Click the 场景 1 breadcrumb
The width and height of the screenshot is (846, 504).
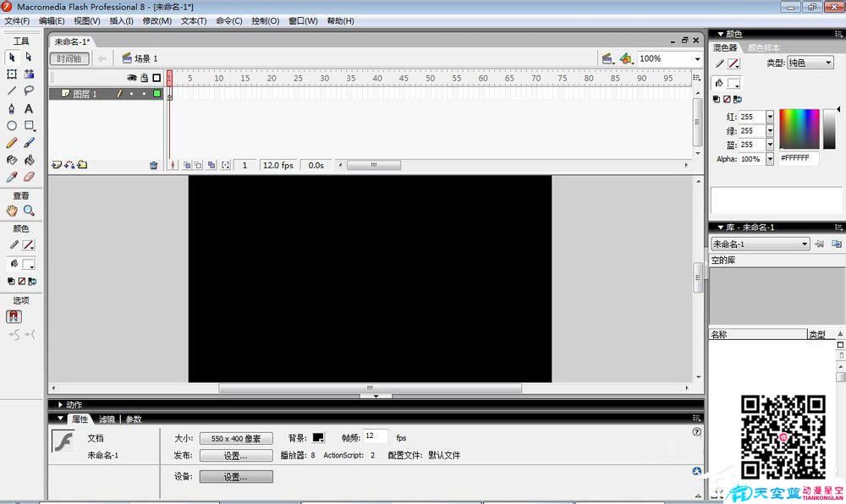pyautogui.click(x=140, y=58)
